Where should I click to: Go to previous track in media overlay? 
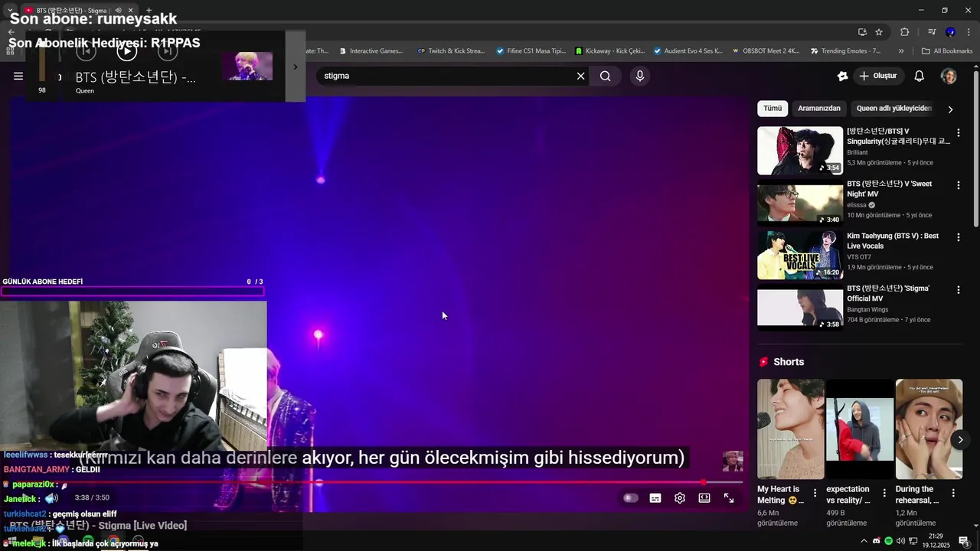[86, 51]
